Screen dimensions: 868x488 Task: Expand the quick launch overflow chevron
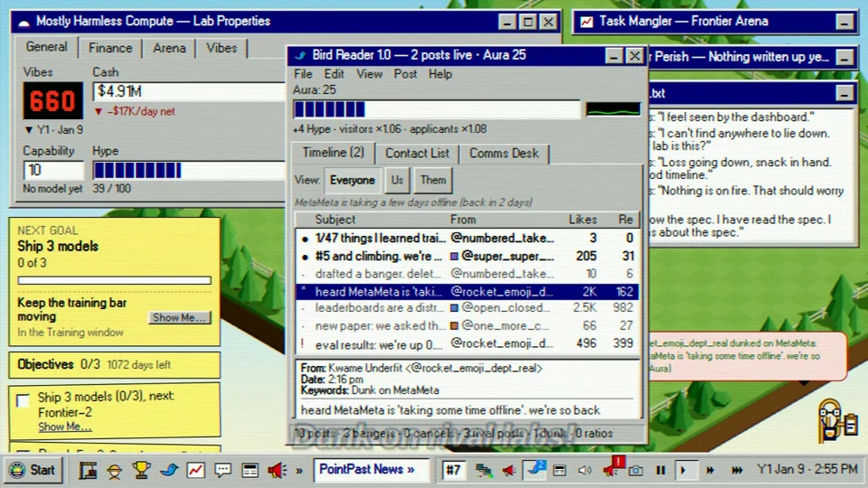[299, 471]
